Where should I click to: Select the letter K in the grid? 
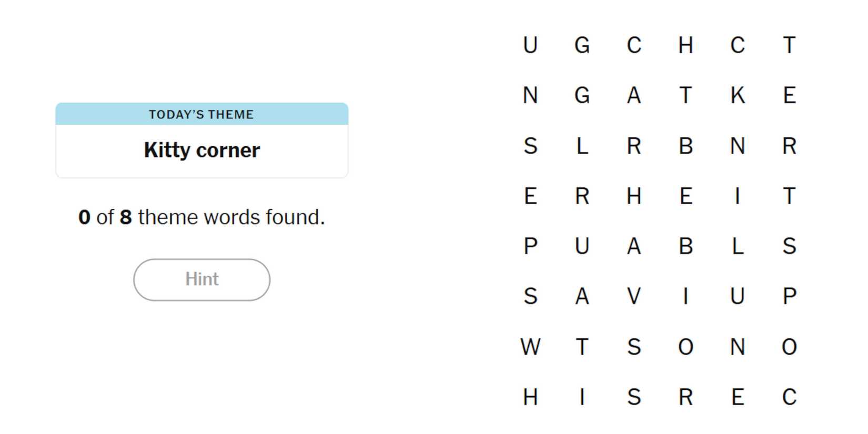tap(737, 95)
